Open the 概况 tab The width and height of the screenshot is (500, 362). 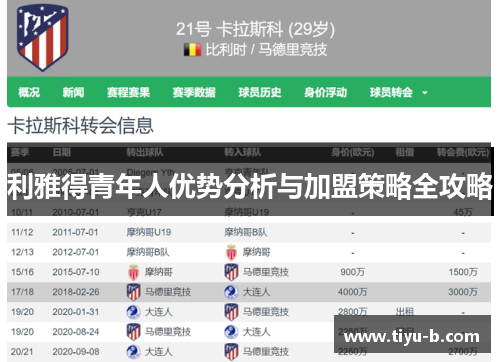tap(29, 92)
